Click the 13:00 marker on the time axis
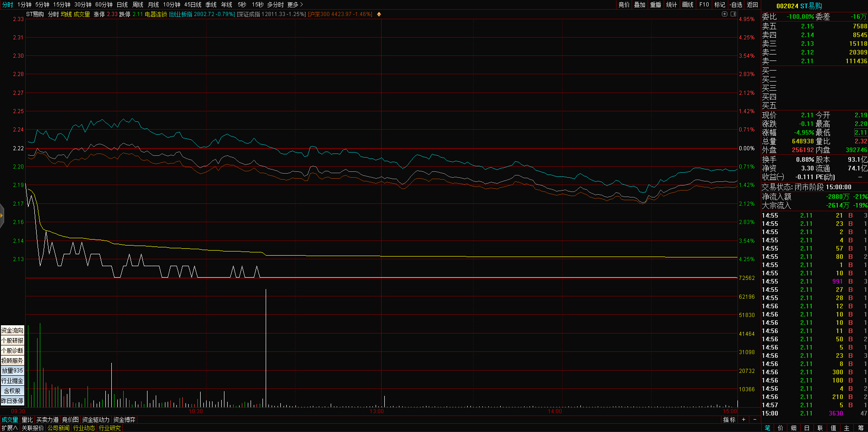 pyautogui.click(x=377, y=411)
